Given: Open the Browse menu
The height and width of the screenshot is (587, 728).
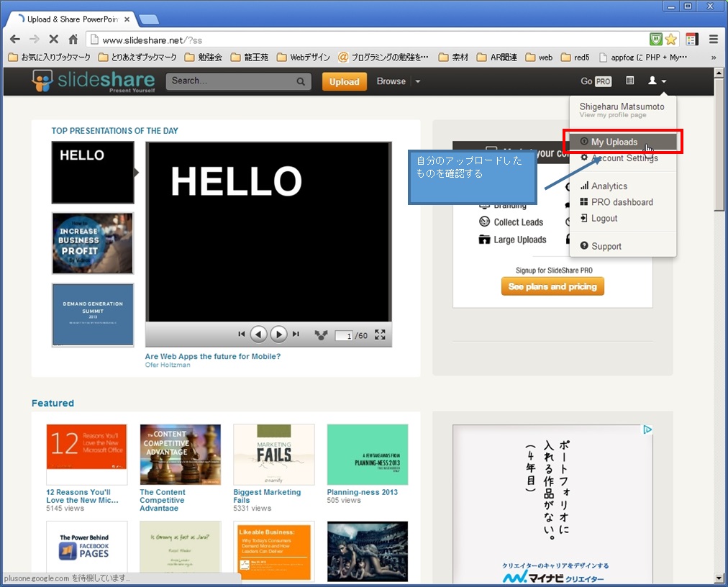Looking at the screenshot, I should (x=391, y=81).
